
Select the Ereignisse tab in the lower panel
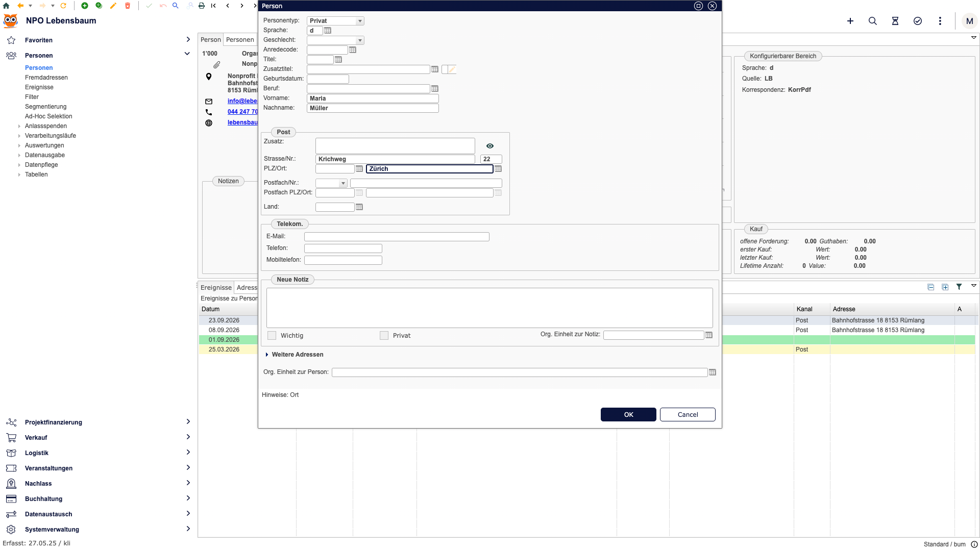click(x=216, y=288)
